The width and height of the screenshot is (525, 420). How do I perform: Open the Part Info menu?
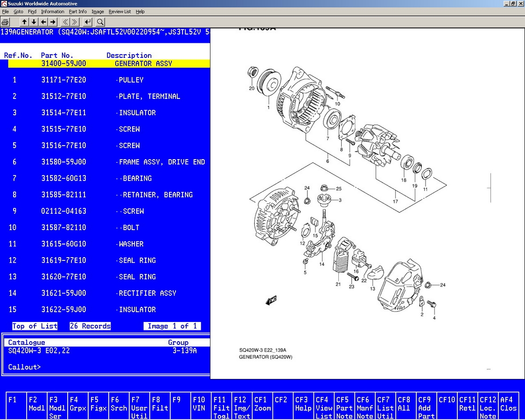[77, 11]
